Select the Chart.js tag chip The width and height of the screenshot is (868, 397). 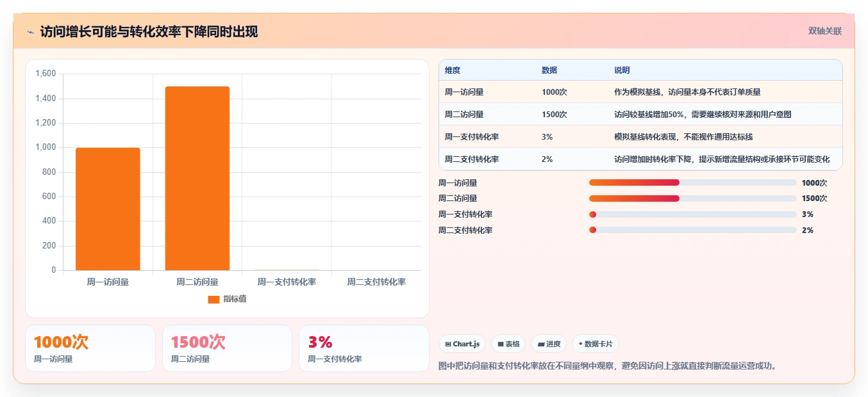coord(462,344)
